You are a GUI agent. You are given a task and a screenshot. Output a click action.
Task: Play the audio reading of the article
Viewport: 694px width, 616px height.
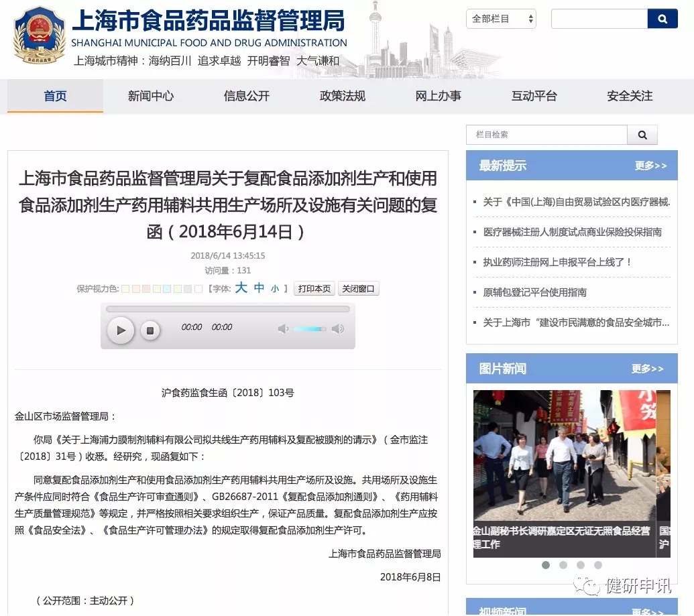(x=121, y=330)
